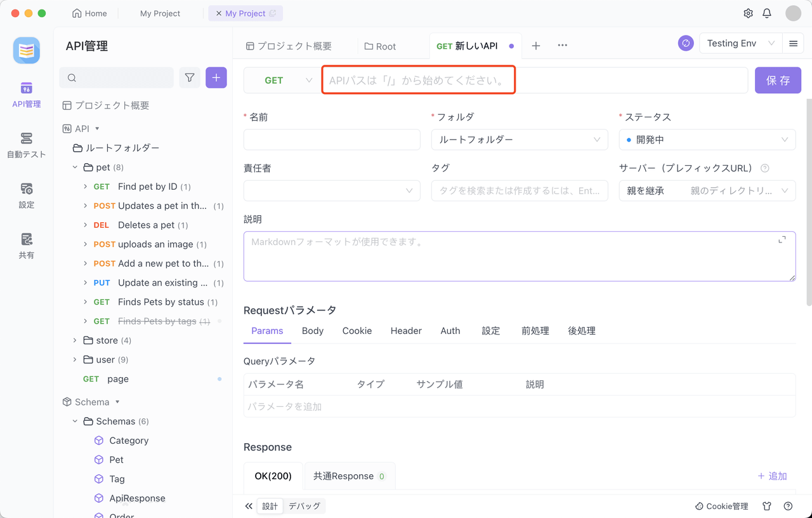Open the フォルダ ルートフォルダー dropdown

pyautogui.click(x=520, y=140)
